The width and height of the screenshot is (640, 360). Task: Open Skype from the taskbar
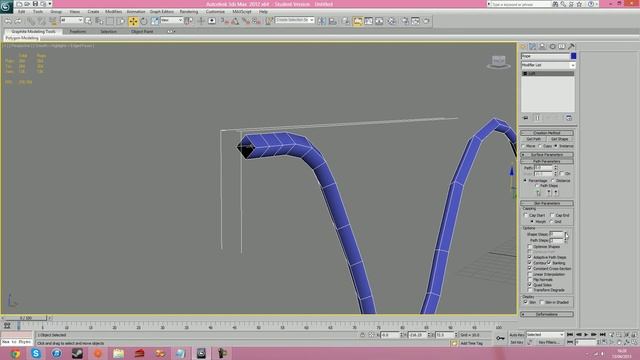[36, 353]
